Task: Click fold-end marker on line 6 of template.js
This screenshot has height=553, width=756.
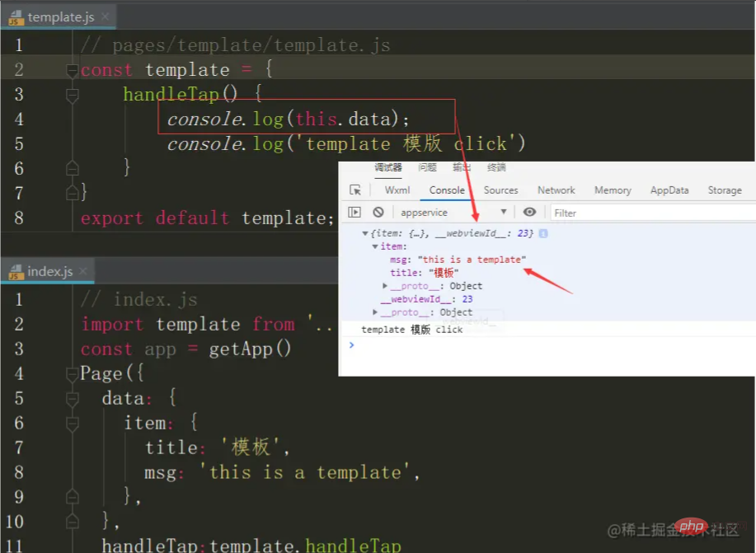Action: pos(72,168)
